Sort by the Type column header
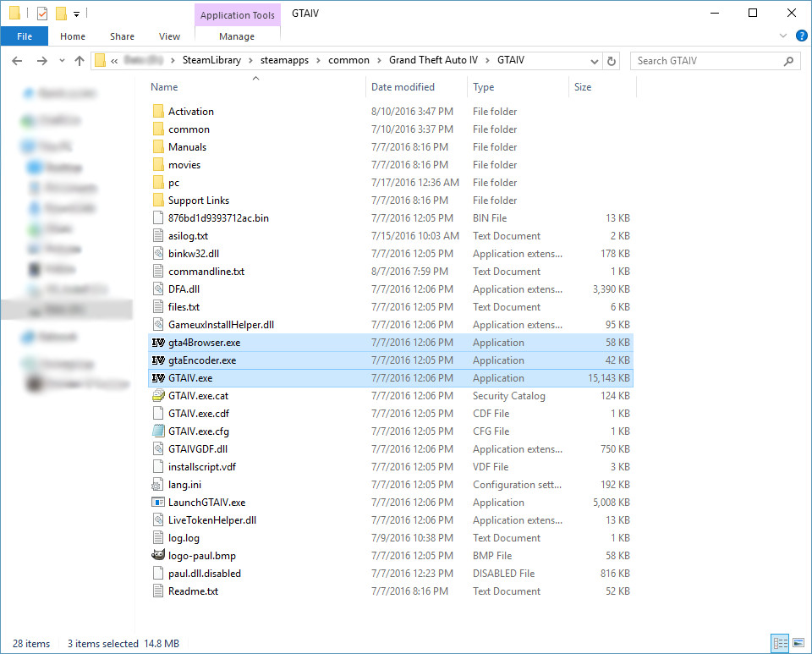 point(518,87)
